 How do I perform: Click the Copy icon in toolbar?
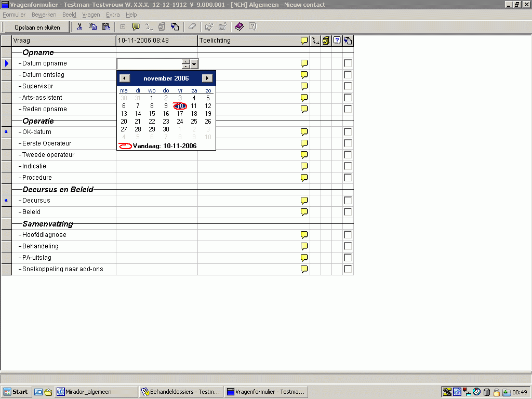coord(92,27)
